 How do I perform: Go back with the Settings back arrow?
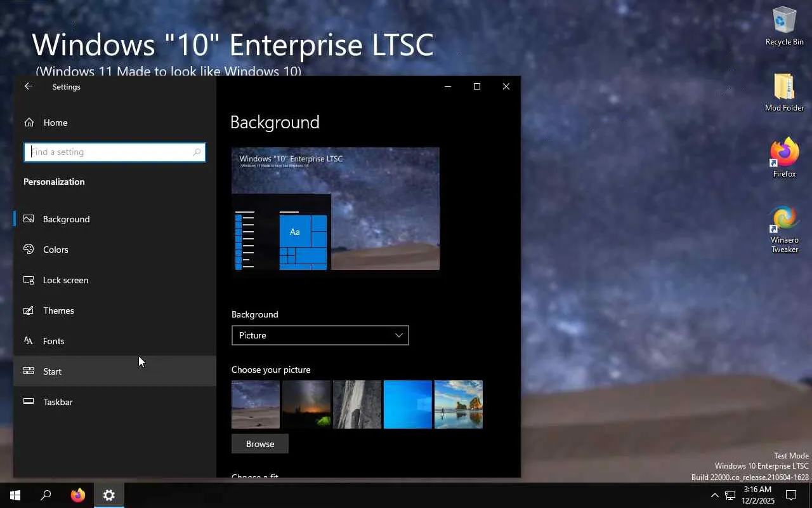coord(29,86)
